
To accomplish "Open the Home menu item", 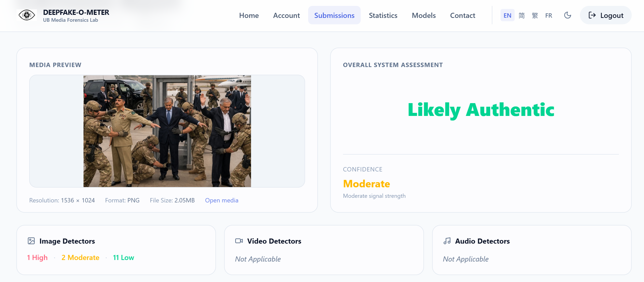I will (x=249, y=15).
